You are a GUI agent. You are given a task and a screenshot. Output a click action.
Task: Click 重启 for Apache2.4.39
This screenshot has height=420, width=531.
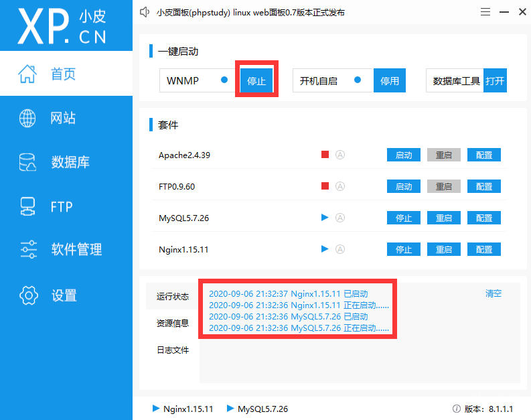tap(444, 155)
